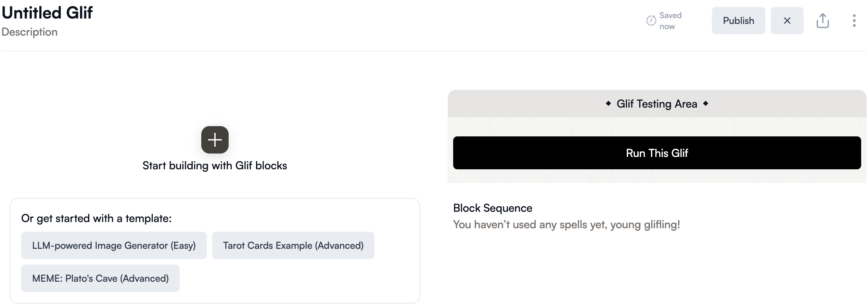Click the Publish button
This screenshot has height=305, width=868.
tap(738, 21)
